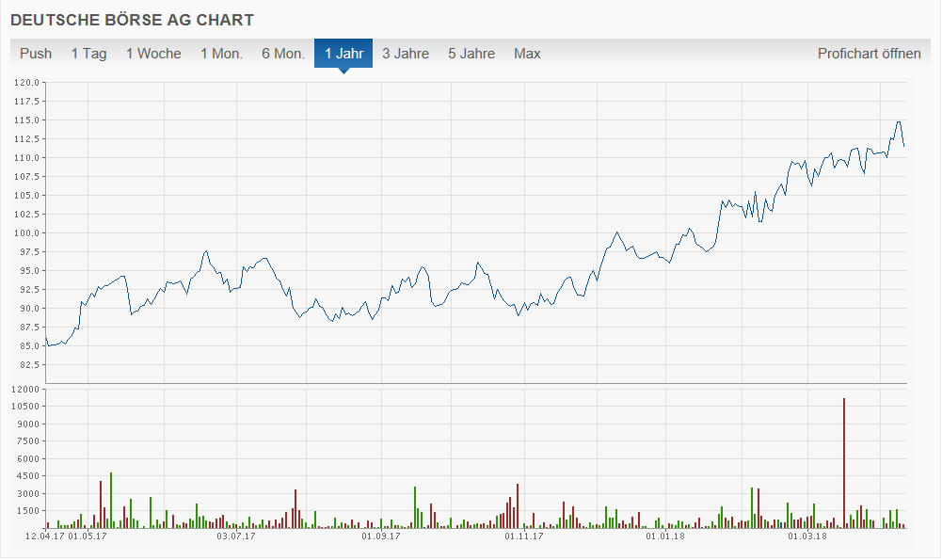Viewport: 942px width, 560px height.
Task: Click the 12.04.17 date label
Action: (45, 536)
